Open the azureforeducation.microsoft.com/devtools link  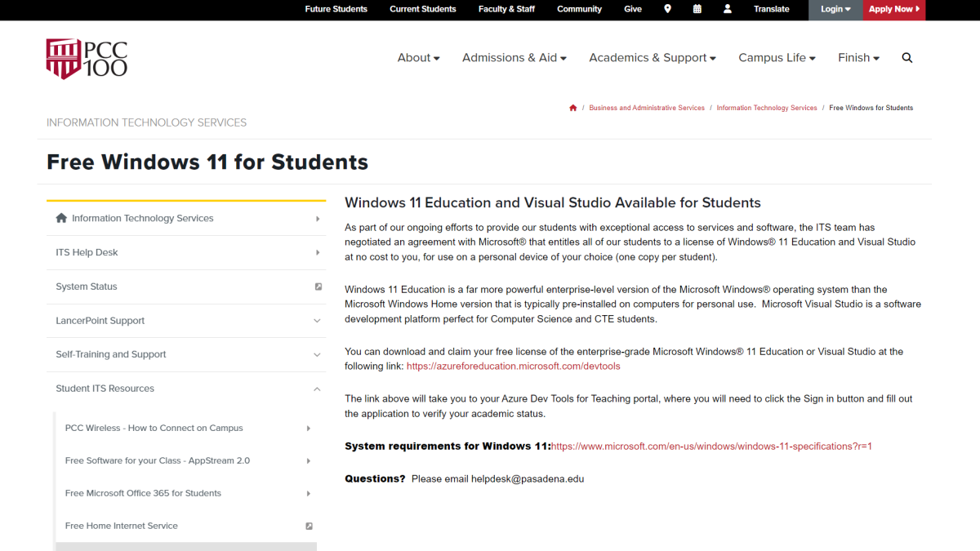coord(513,367)
